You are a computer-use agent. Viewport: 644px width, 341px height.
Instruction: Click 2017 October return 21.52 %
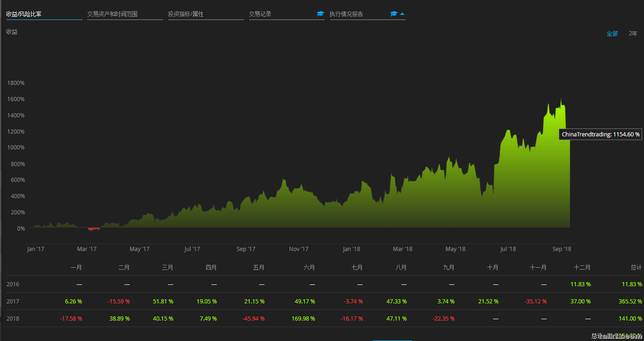coord(488,301)
